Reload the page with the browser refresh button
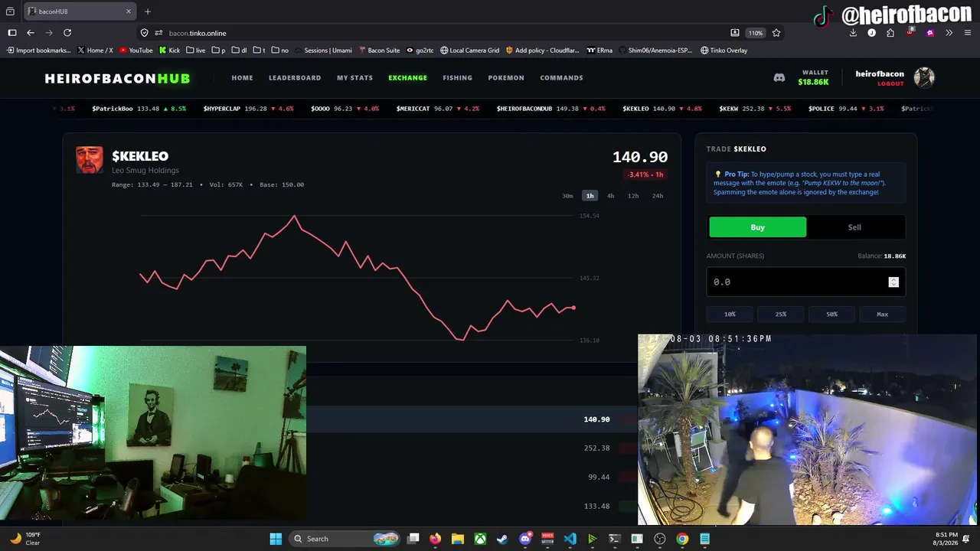This screenshot has height=551, width=980. coord(67,33)
